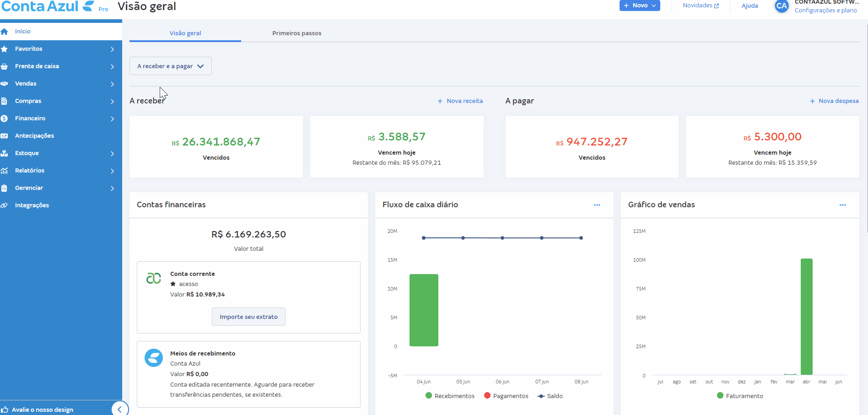Click the Favoritos star icon

click(5, 49)
